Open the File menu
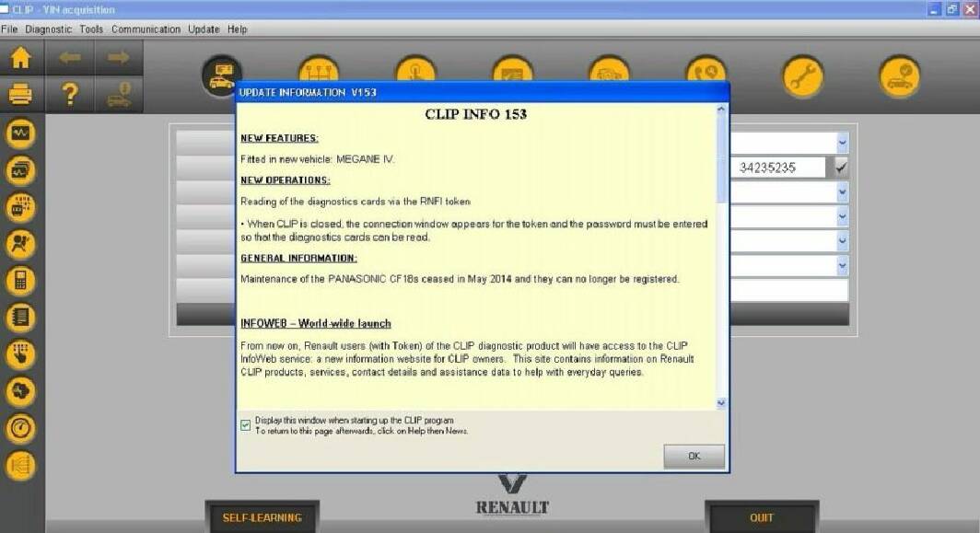This screenshot has height=533, width=980. [9, 29]
